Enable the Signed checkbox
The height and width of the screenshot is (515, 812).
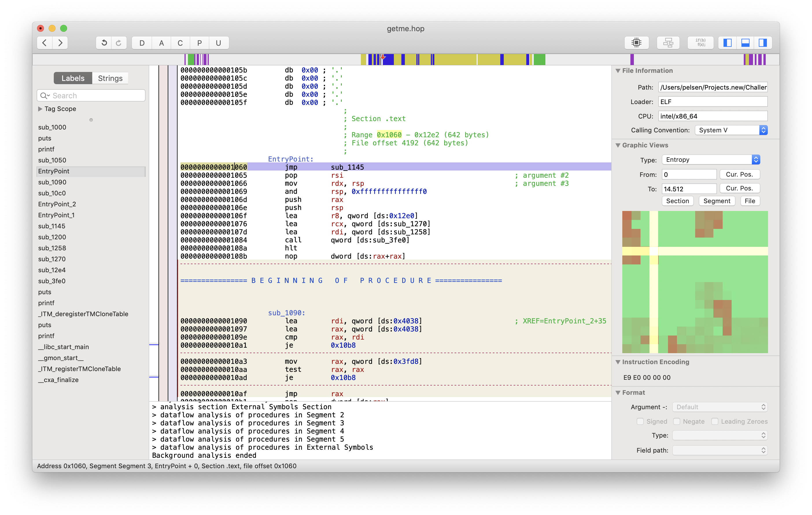[640, 421]
